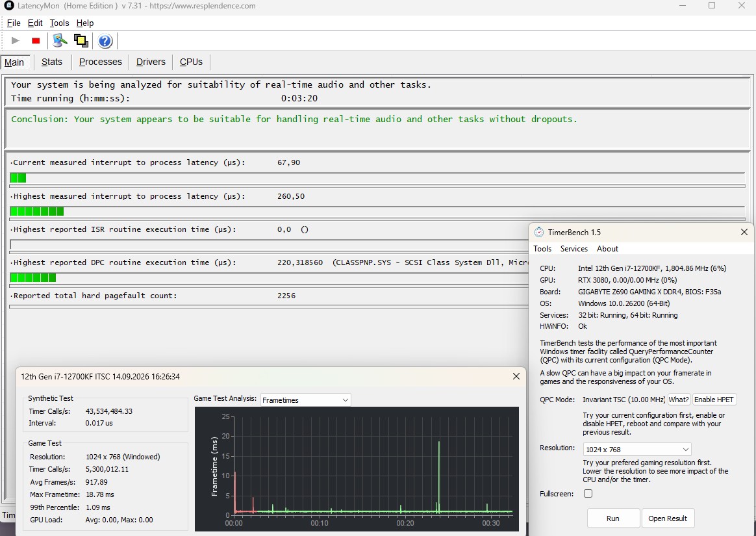Open the File menu in LatencyMon
This screenshot has height=536, width=756.
(x=14, y=23)
